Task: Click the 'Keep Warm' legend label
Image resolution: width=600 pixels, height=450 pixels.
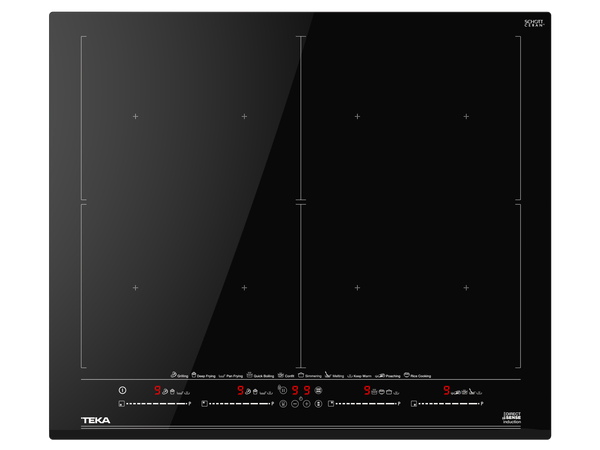Action: pos(362,376)
